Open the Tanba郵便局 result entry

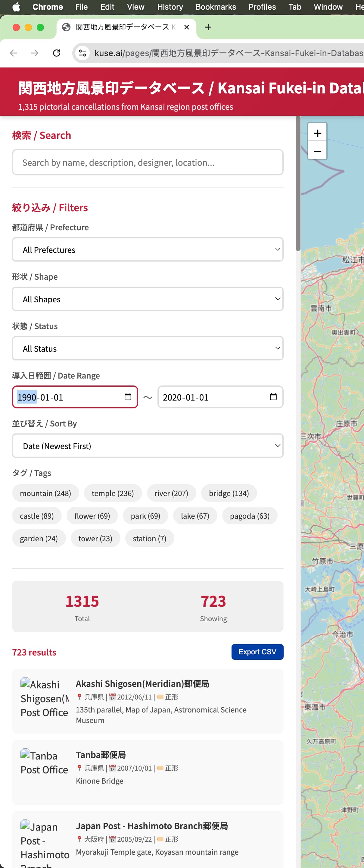[101, 754]
